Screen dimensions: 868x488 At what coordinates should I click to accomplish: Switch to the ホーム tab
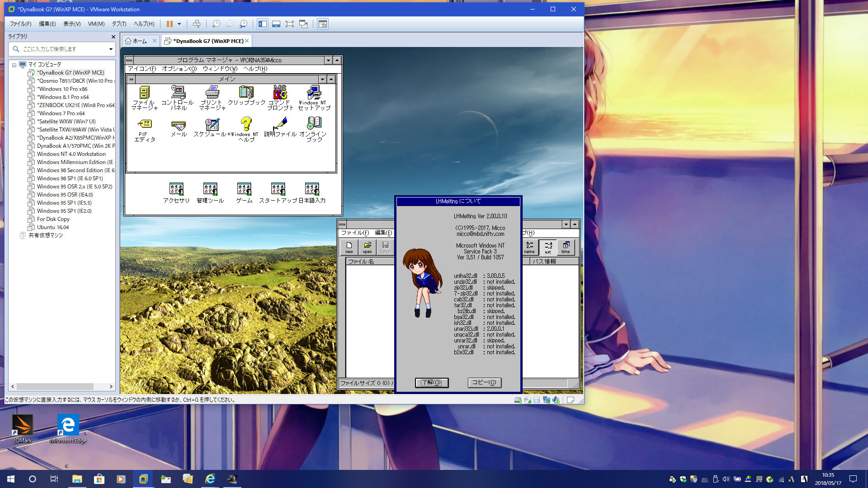point(140,41)
